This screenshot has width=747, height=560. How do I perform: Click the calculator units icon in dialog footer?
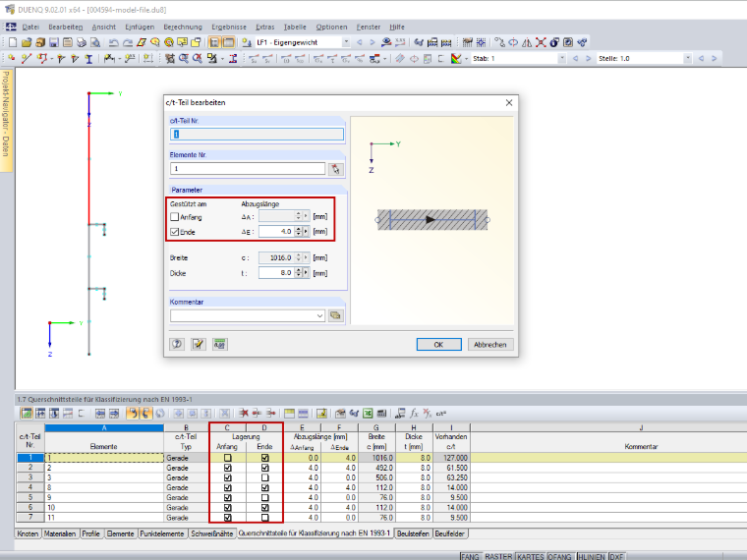(x=219, y=344)
